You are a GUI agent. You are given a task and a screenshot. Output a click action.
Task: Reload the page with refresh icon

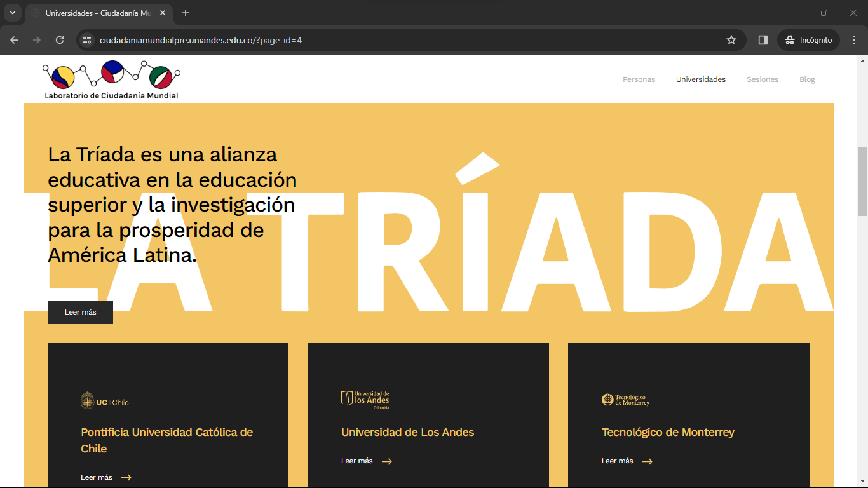click(x=60, y=40)
